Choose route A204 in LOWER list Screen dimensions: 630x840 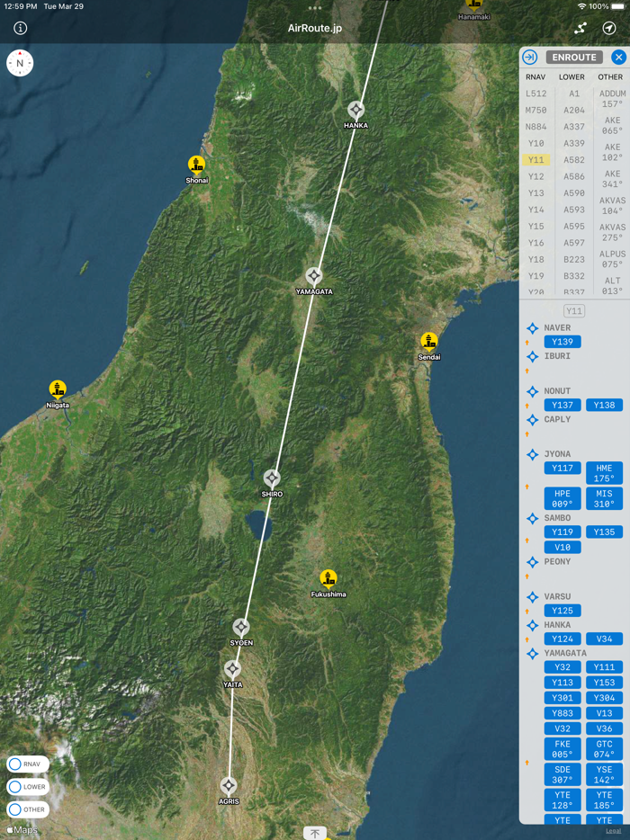coord(573,111)
